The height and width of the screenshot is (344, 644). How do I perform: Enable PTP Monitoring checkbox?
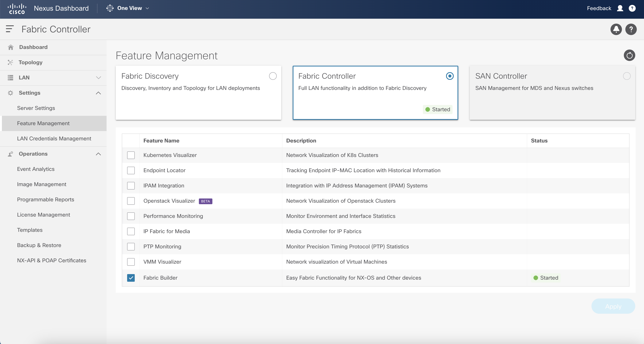pyautogui.click(x=131, y=247)
